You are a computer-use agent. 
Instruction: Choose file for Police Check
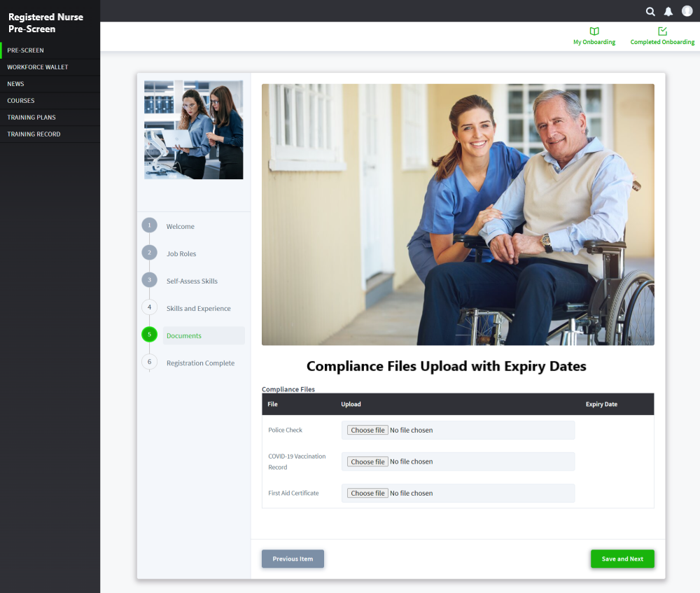367,430
